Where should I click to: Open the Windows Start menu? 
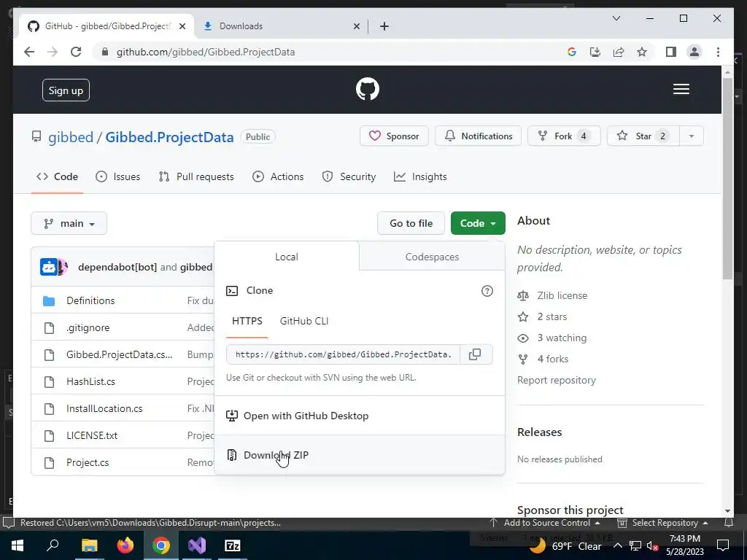[18, 545]
